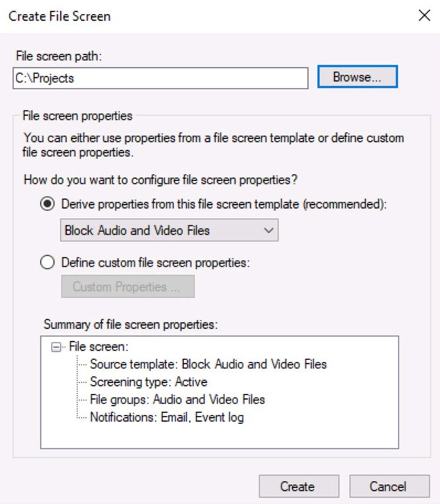Close the Create File Screen dialog

click(x=424, y=16)
